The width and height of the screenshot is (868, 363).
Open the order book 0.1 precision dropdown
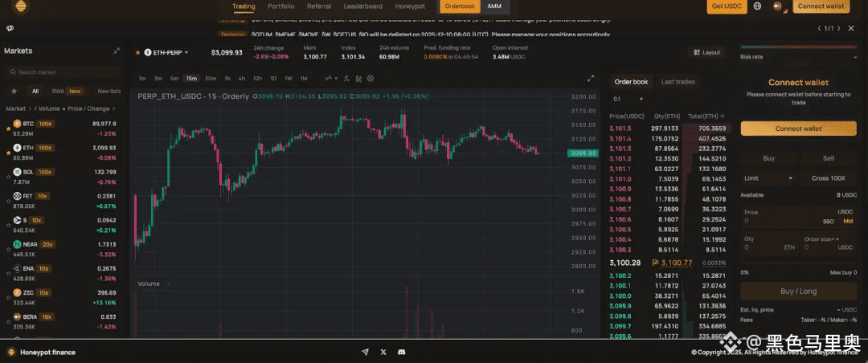[x=628, y=99]
